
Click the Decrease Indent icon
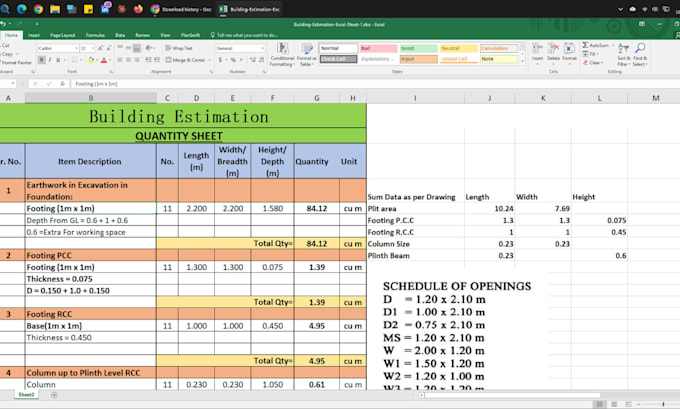click(148, 60)
